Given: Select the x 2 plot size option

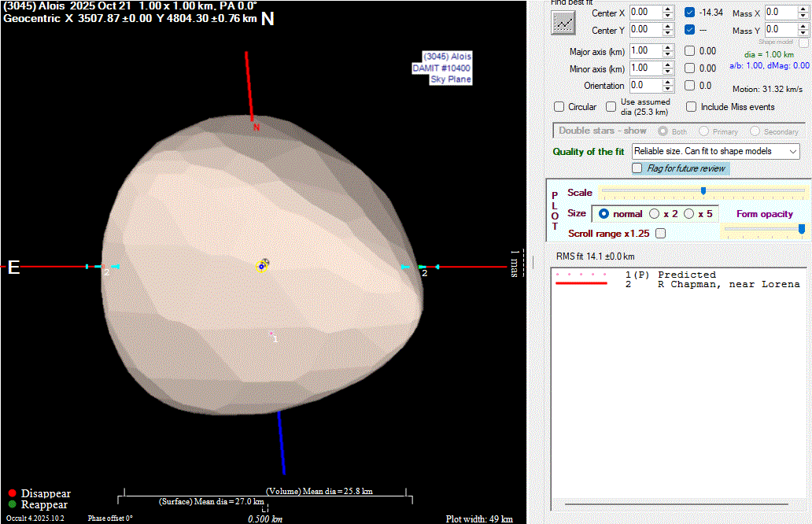Looking at the screenshot, I should click(x=655, y=214).
